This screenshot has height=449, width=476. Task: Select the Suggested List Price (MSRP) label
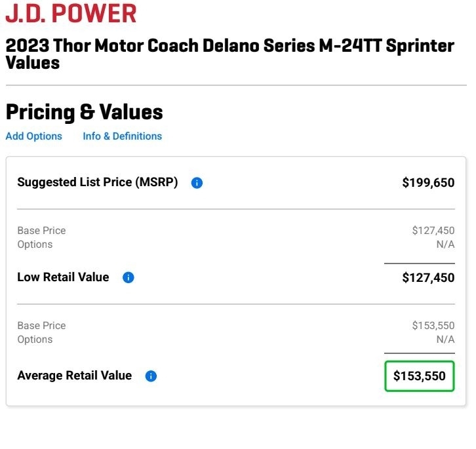(x=97, y=182)
